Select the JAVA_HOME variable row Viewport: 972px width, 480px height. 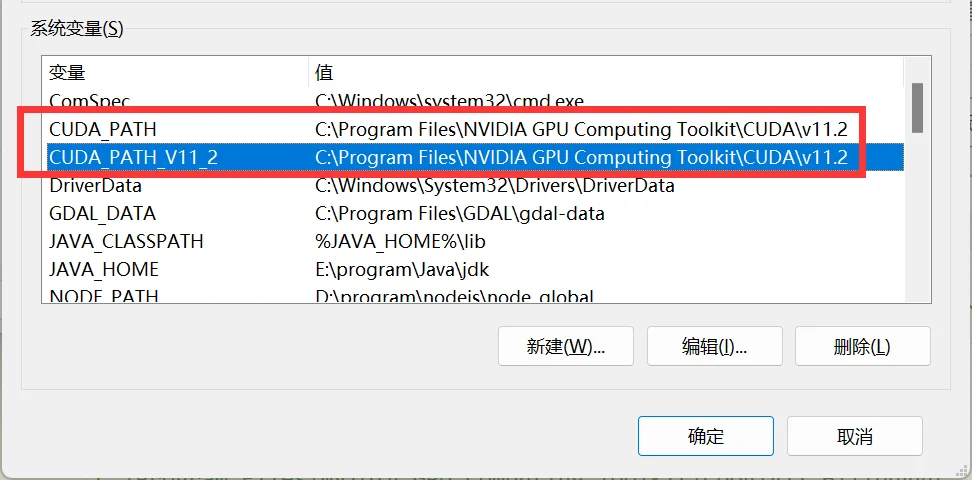point(104,269)
